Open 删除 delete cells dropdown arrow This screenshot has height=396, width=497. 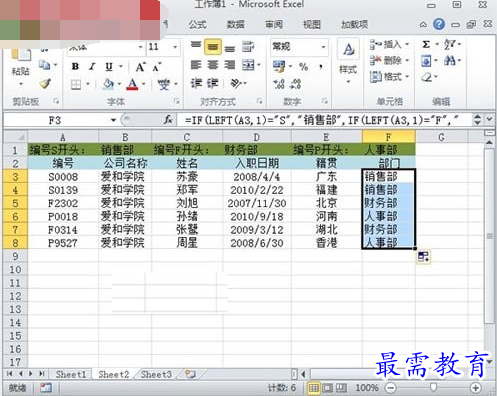click(407, 60)
